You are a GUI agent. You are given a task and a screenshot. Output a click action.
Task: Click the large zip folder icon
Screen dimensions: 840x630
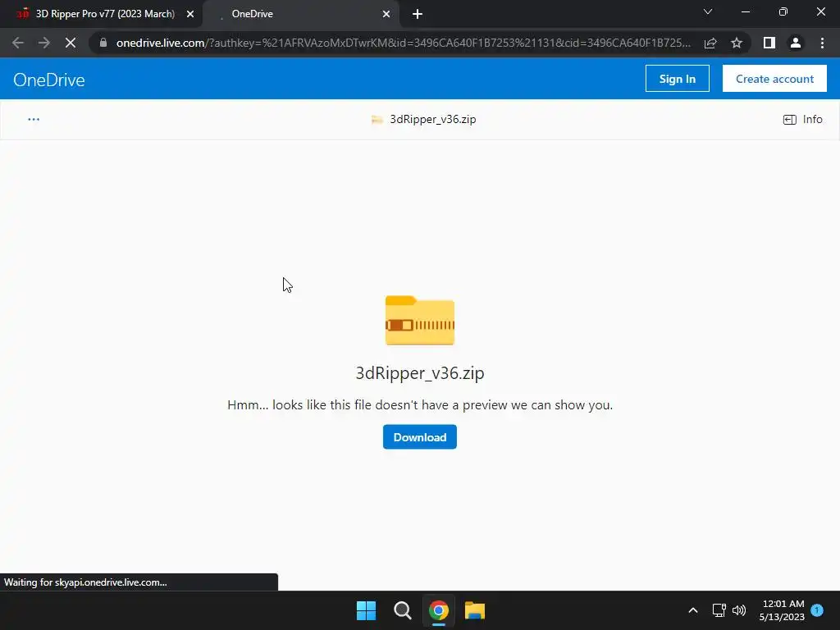pos(419,321)
